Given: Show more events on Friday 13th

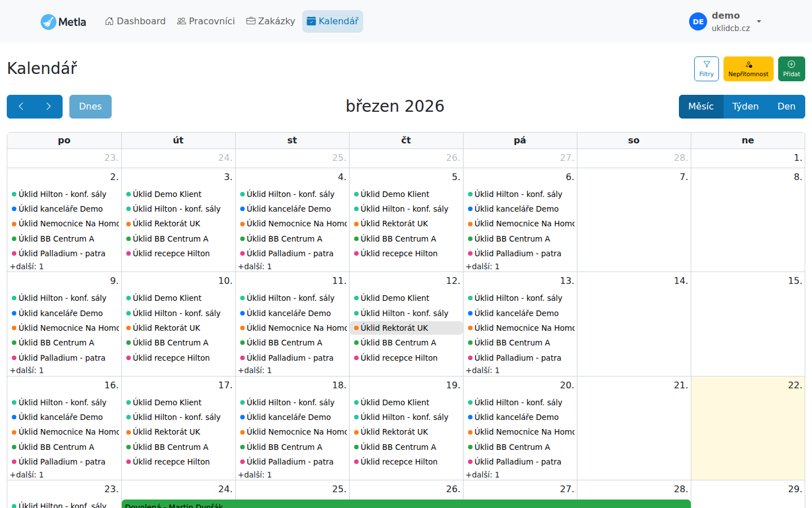Looking at the screenshot, I should coord(483,370).
